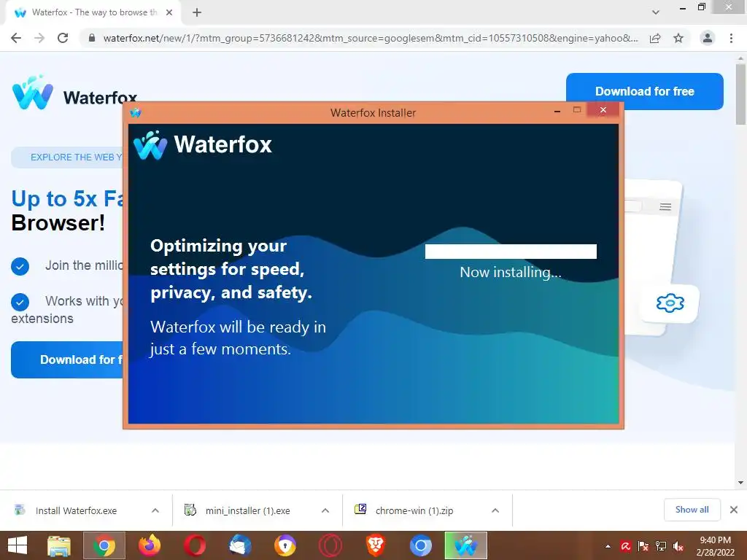
Task: Minimize the Waterfox Installer window
Action: click(557, 111)
